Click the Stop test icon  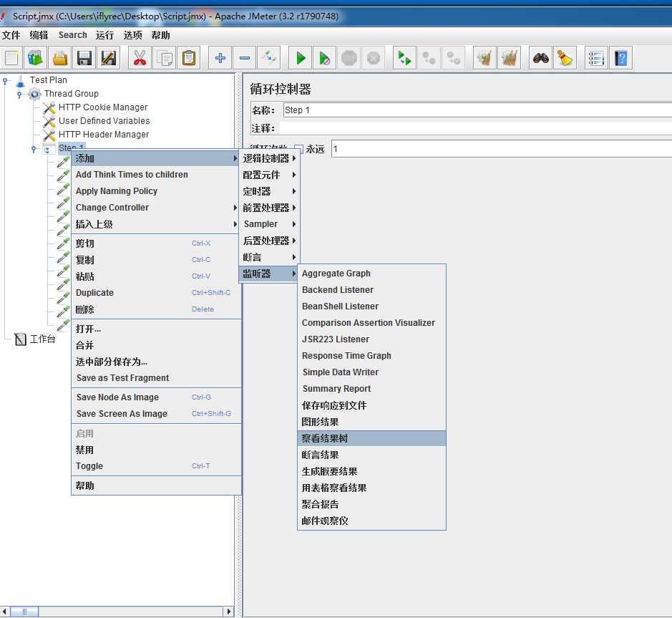[x=349, y=58]
